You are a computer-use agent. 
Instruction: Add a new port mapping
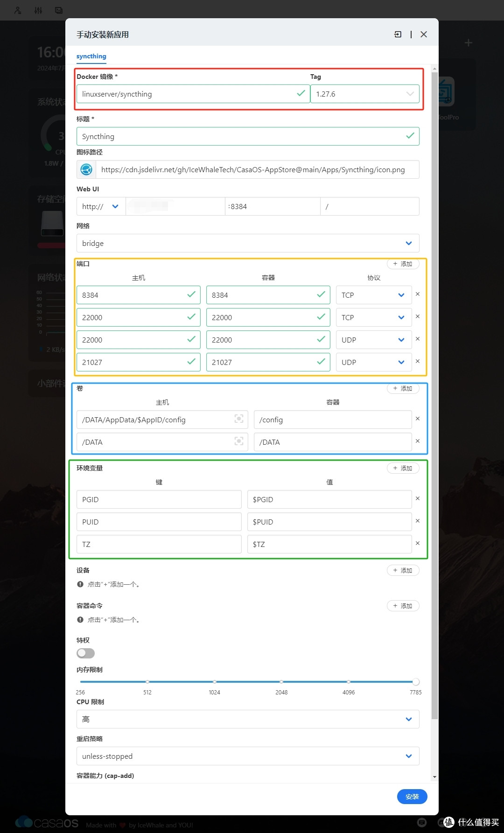pos(403,264)
